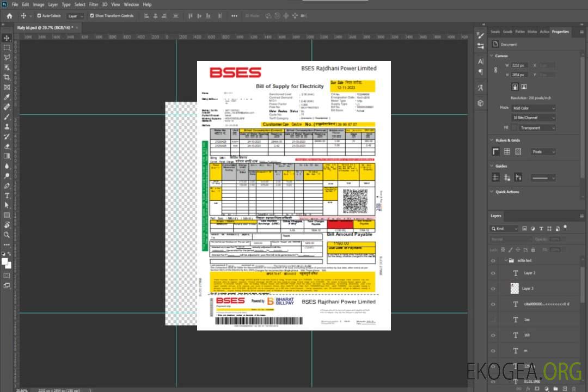588x392 pixels.
Task: Open the RGB Color mode dropdown
Action: click(533, 108)
